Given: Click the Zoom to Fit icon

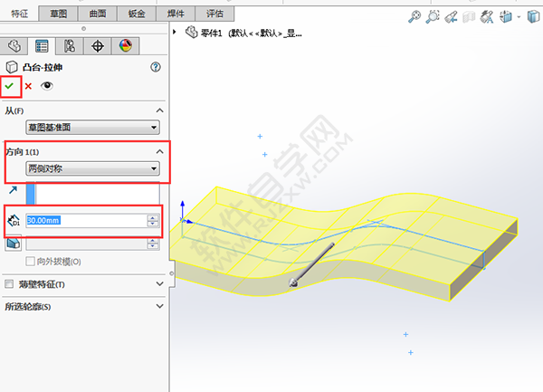Looking at the screenshot, I should click(414, 16).
